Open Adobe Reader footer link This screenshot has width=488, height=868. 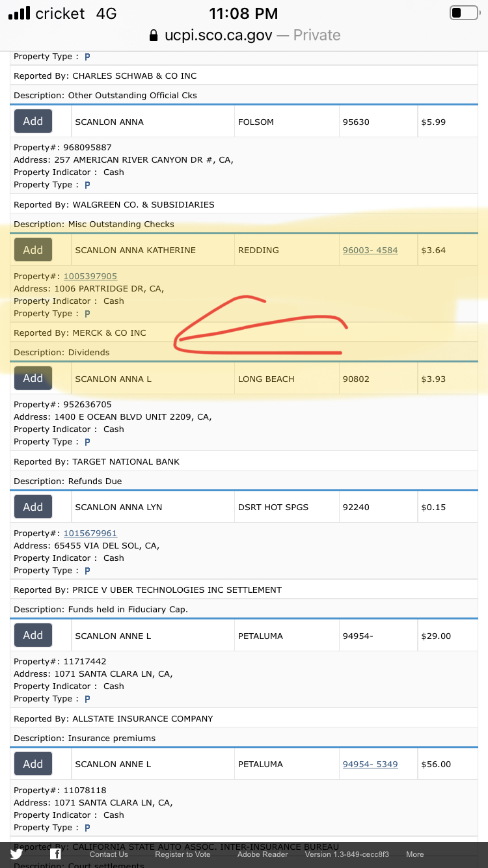262,854
